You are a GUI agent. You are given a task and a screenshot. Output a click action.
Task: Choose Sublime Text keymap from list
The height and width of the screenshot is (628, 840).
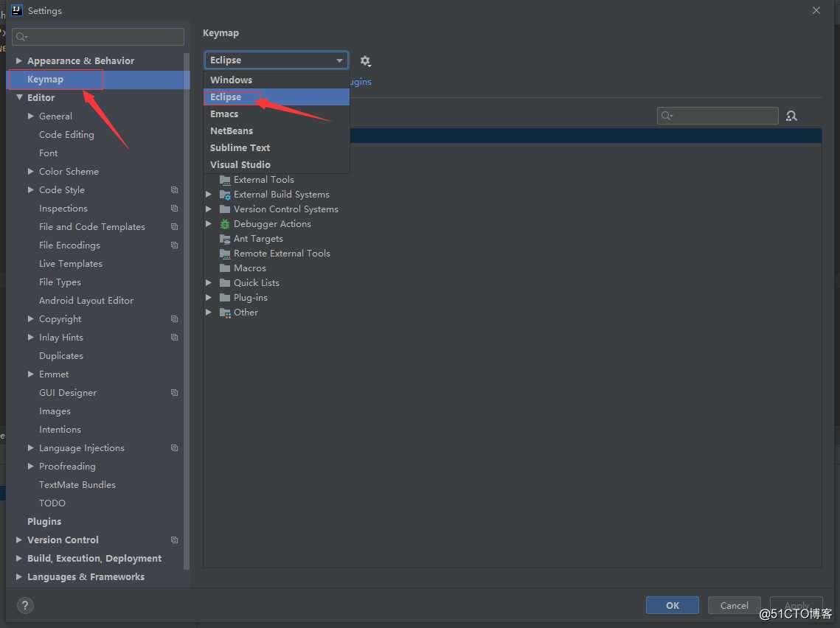pos(277,147)
